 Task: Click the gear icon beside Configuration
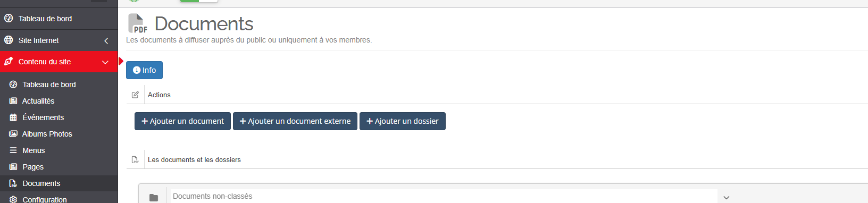click(13, 200)
